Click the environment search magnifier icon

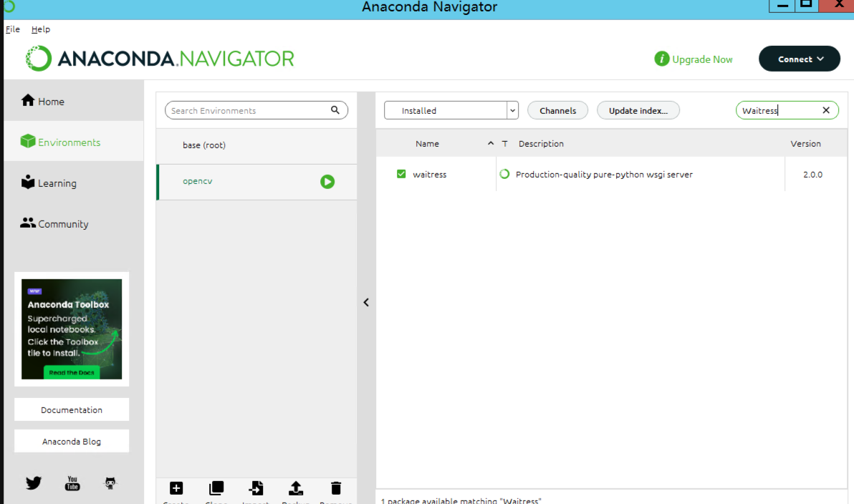(335, 110)
